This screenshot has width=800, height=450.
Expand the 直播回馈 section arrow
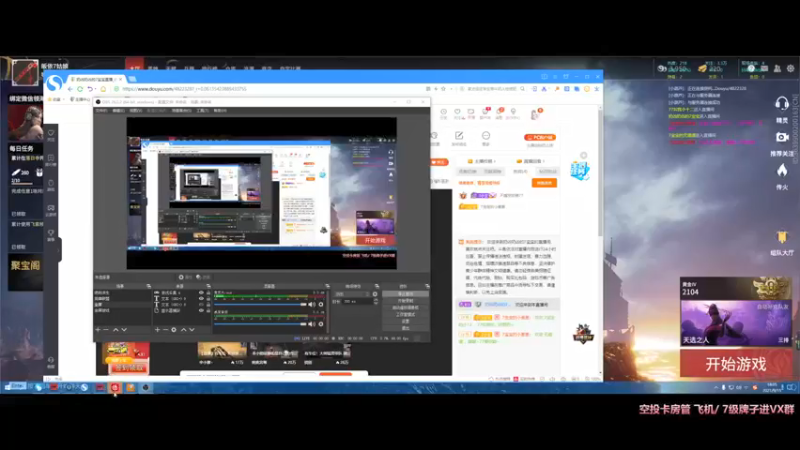click(x=544, y=161)
